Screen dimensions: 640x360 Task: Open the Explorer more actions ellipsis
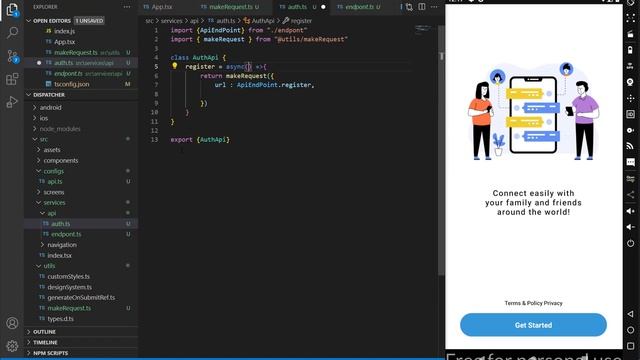[x=127, y=7]
